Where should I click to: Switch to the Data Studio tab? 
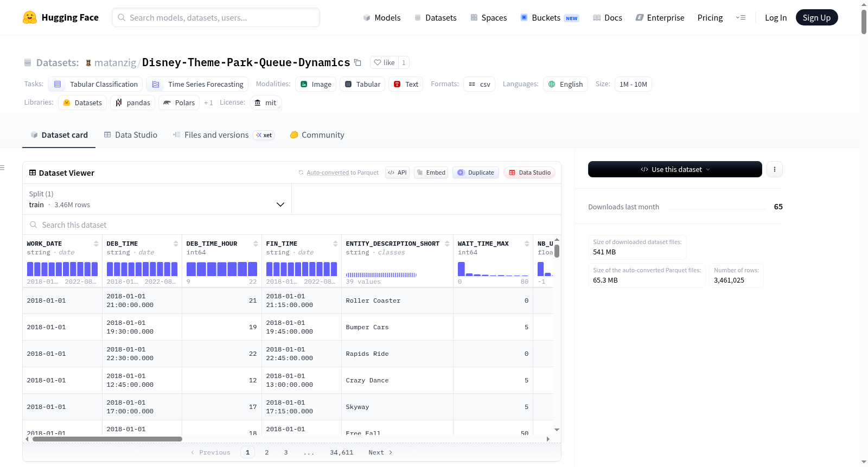pos(131,135)
